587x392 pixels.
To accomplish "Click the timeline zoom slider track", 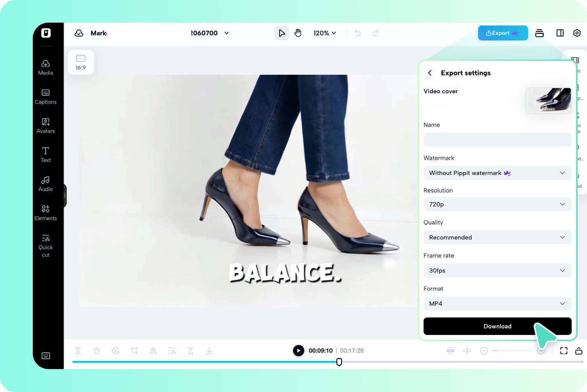I will tap(512, 351).
